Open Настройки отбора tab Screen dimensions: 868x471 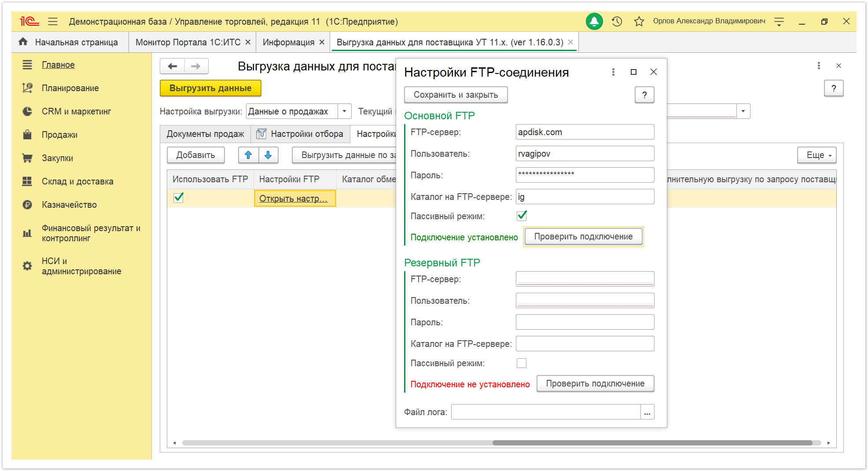pyautogui.click(x=300, y=134)
